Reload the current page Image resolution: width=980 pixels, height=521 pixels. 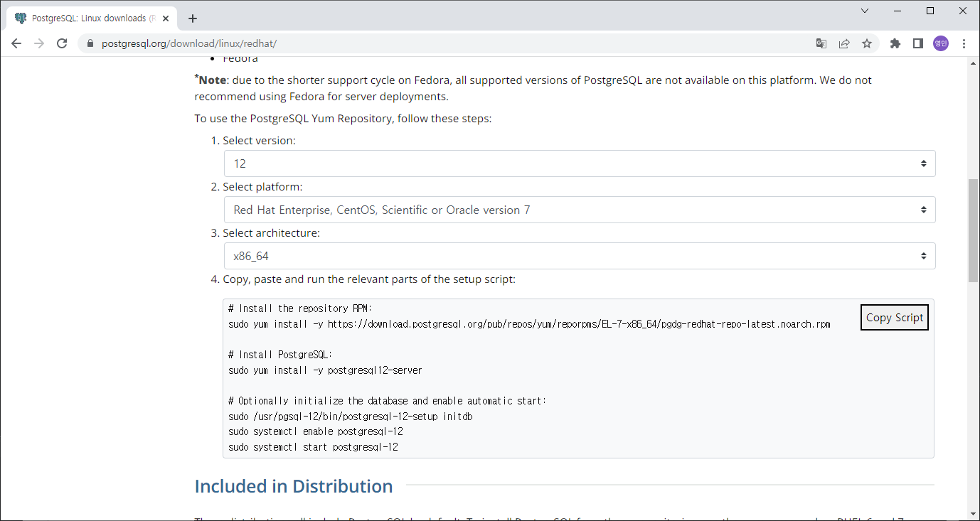[x=62, y=43]
